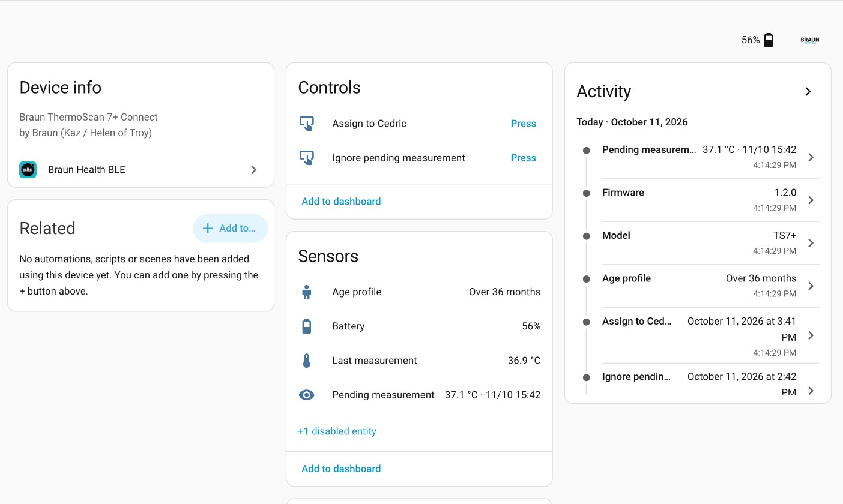Click the Activity card heading
843x504 pixels.
coord(603,91)
